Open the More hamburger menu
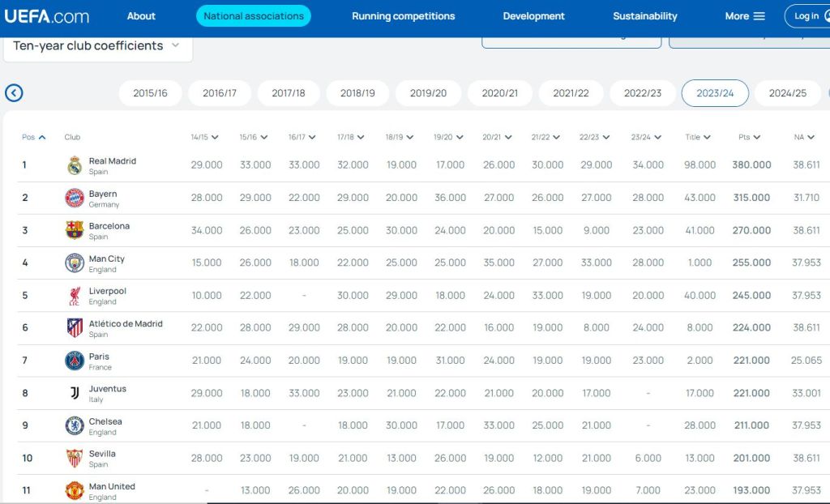This screenshot has height=504, width=830. [745, 16]
